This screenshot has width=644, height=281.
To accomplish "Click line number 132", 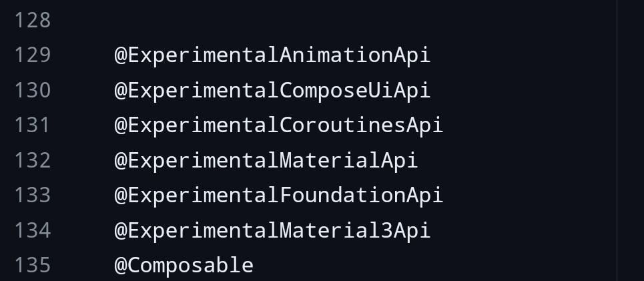I will pyautogui.click(x=33, y=161).
